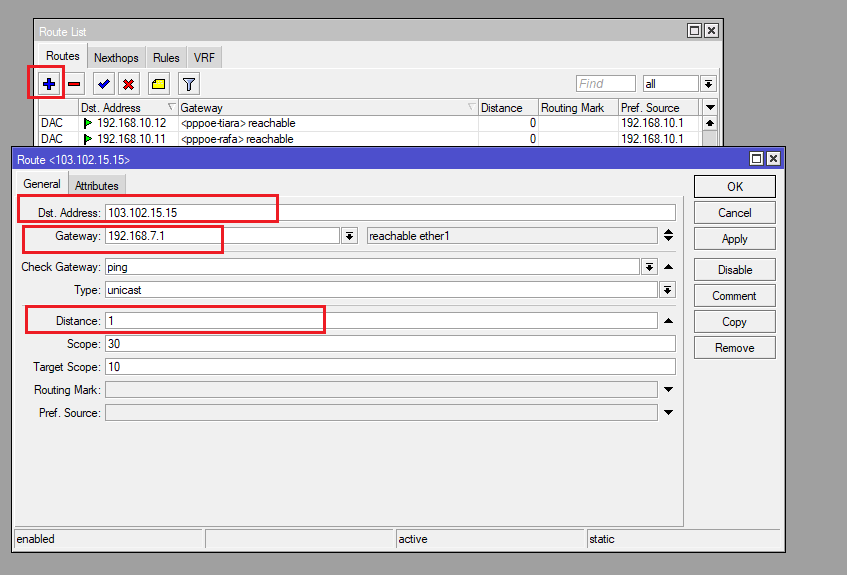Open the Nexthops tab

coord(116,58)
